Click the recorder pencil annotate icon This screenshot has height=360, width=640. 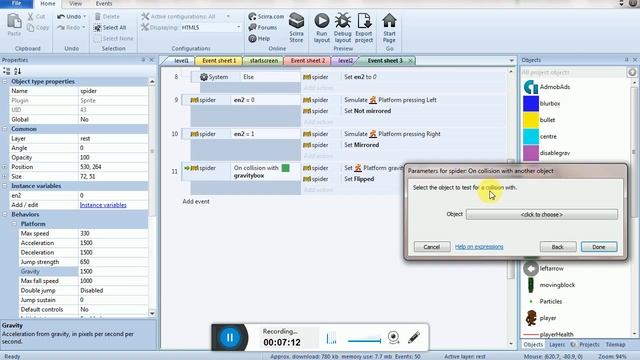coord(413,337)
